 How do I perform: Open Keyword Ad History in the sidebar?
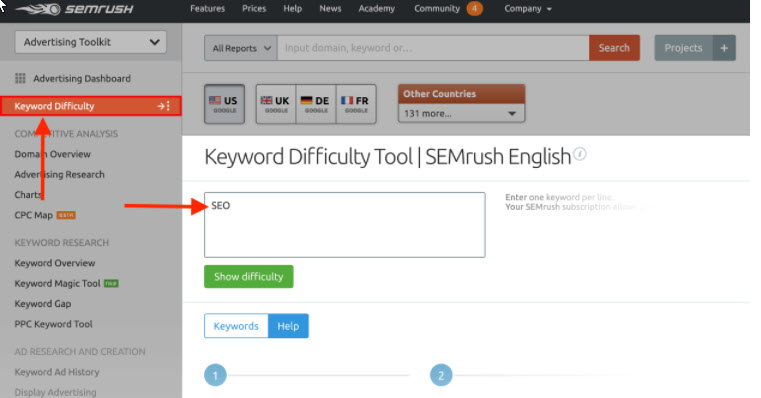point(57,372)
